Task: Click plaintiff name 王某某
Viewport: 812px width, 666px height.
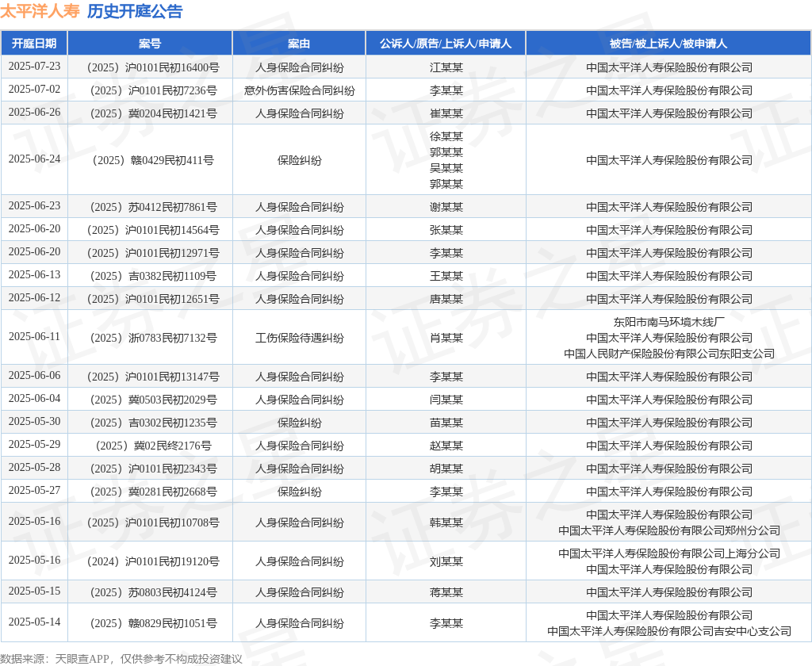Action: [x=446, y=276]
